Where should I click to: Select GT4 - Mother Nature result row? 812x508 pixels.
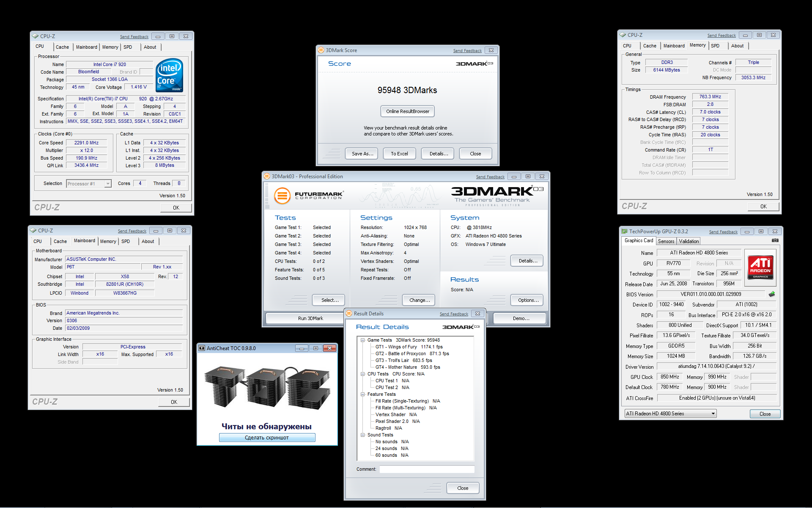click(408, 367)
